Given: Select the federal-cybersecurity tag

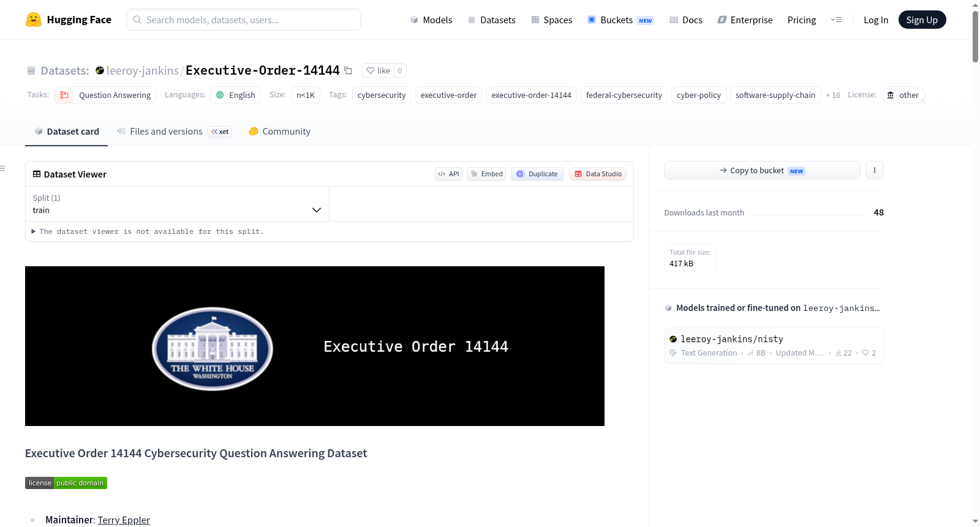Looking at the screenshot, I should 624,95.
